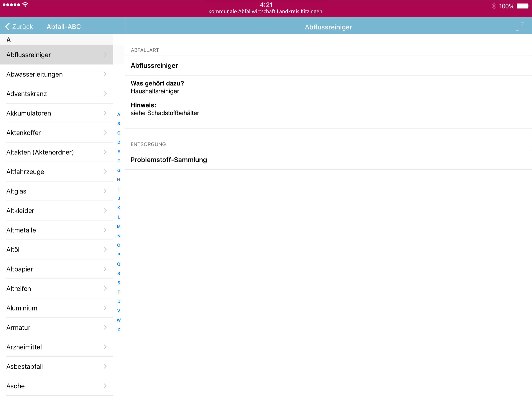Select the Altfahrzeuge entry
Viewport: 532px width, 399px height.
tap(56, 172)
